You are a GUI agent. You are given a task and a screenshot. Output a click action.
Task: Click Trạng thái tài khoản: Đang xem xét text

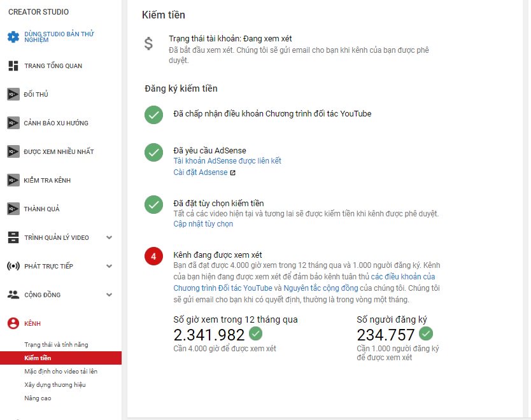(230, 39)
